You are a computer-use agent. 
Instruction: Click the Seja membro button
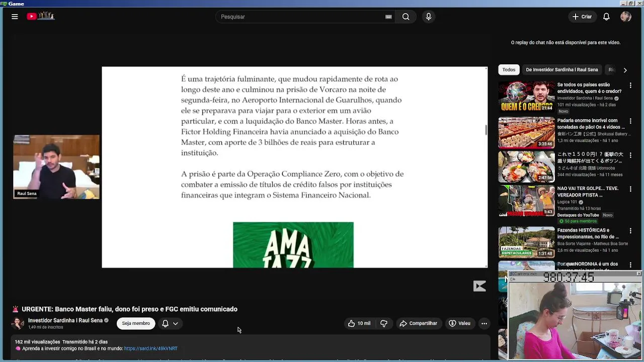[136, 323]
